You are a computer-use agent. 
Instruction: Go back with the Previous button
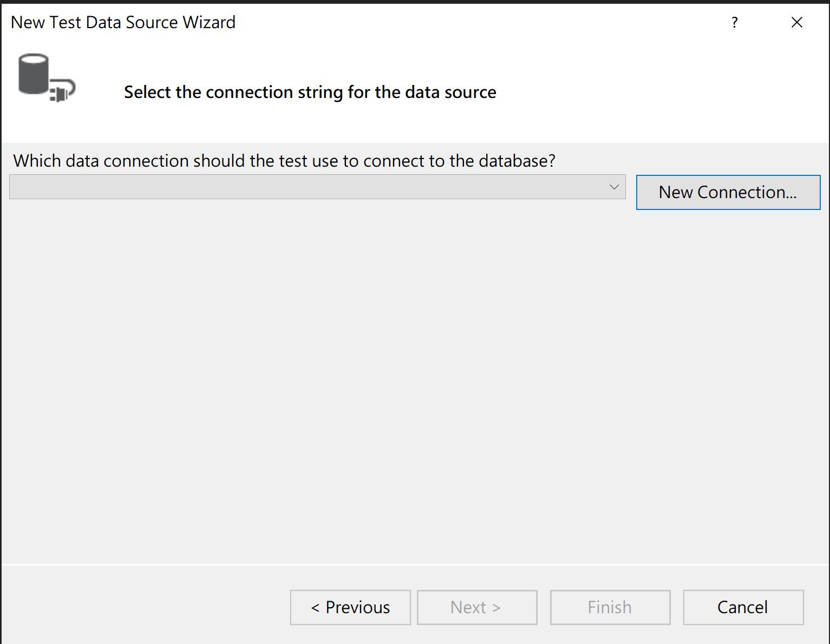click(350, 607)
